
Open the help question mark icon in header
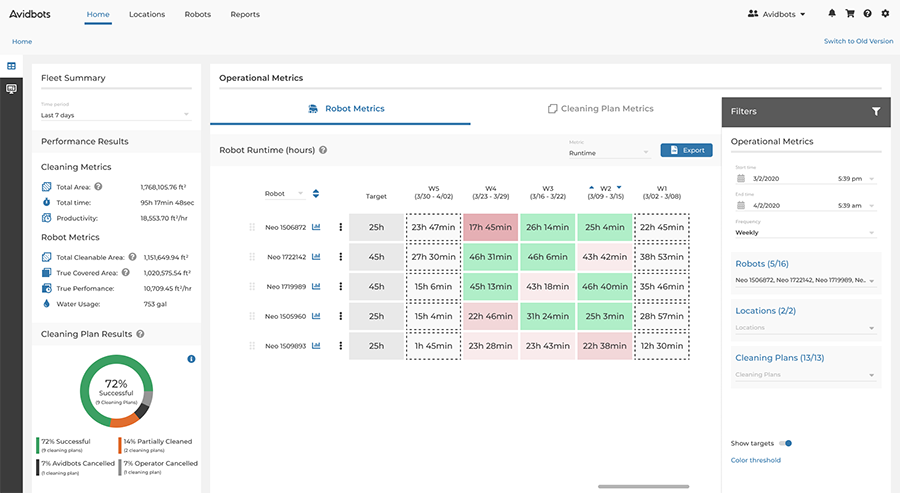click(867, 13)
